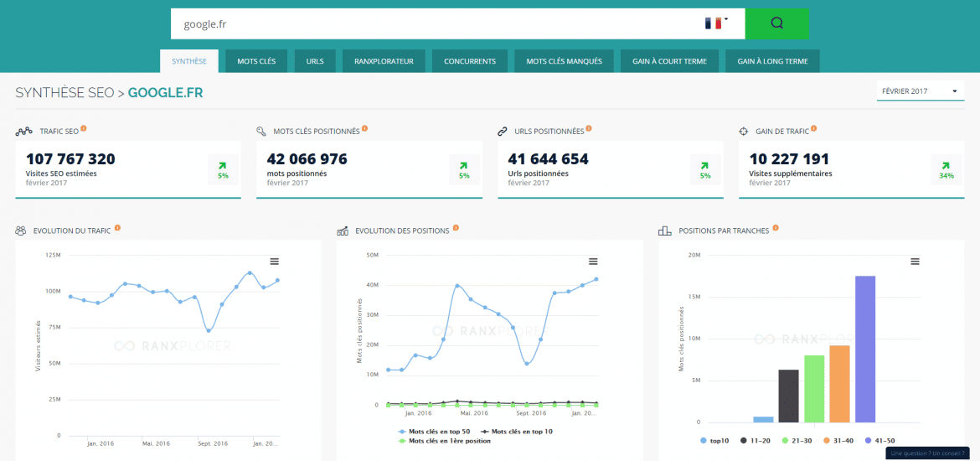Click the Positions par Tranches bar icon
This screenshot has height=461, width=980.
(665, 230)
